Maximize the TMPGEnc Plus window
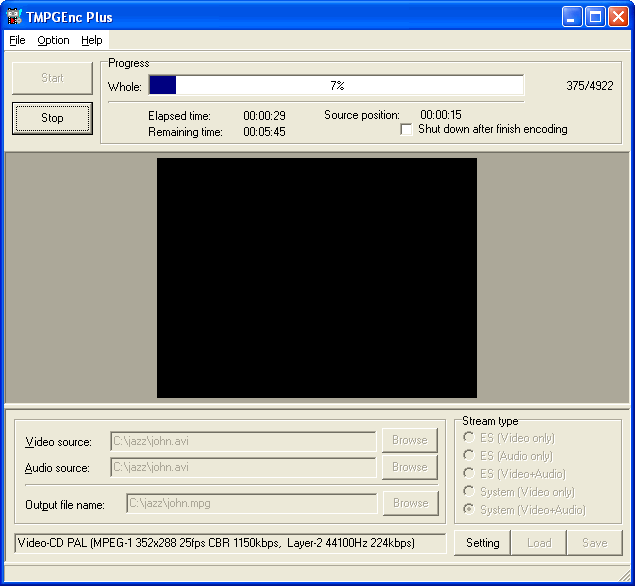Viewport: 635px width, 586px height. point(595,17)
